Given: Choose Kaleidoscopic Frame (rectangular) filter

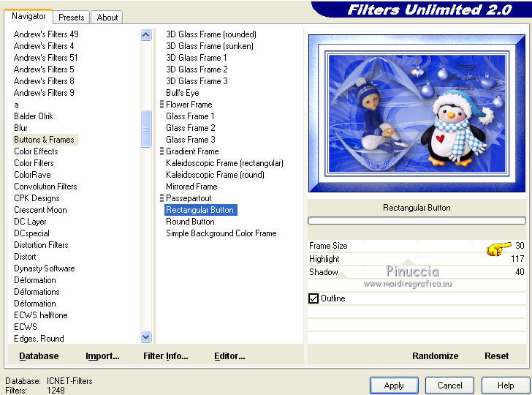Looking at the screenshot, I should coord(224,163).
